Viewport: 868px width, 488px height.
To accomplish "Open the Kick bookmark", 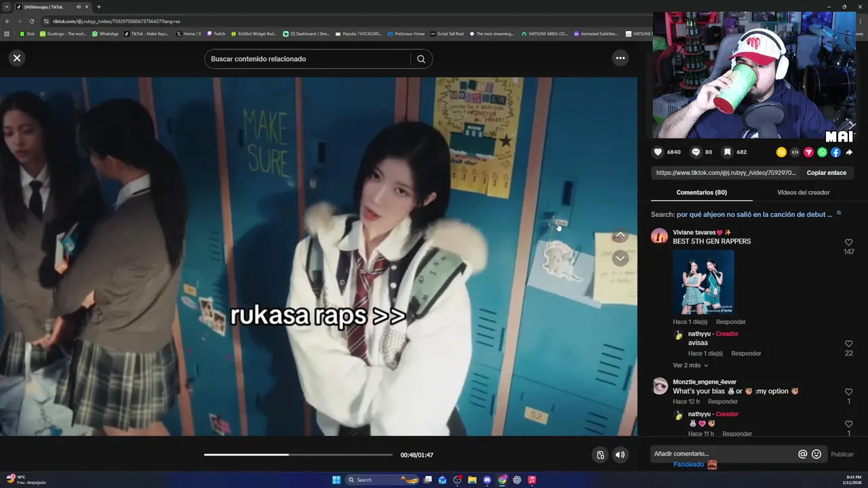I will pos(27,33).
